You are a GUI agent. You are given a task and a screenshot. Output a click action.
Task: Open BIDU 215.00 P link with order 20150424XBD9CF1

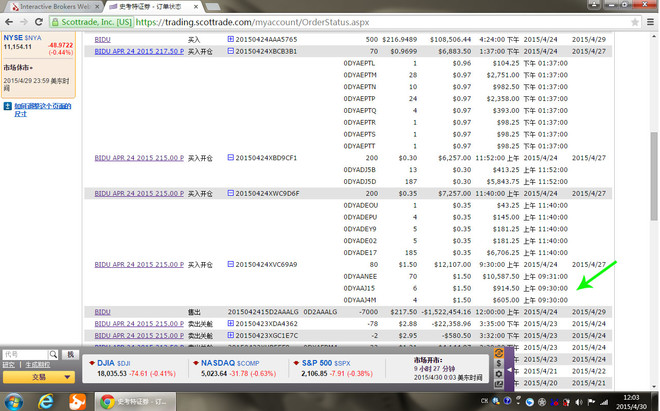139,158
